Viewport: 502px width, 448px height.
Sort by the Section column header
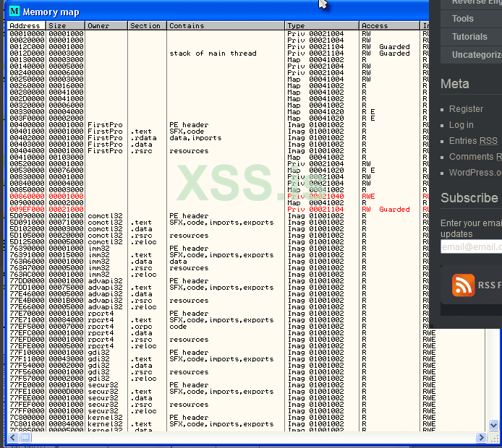tap(148, 25)
